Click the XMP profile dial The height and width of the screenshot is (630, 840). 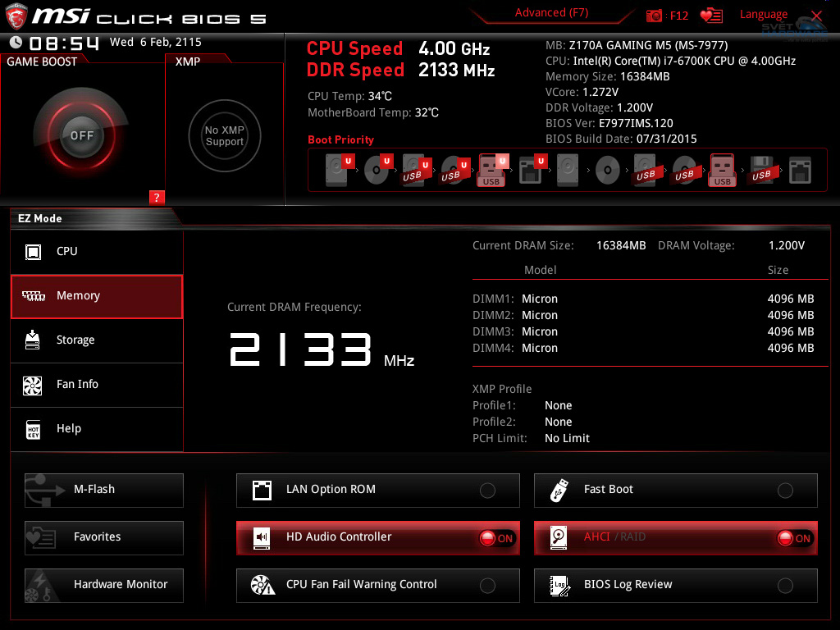tap(224, 135)
